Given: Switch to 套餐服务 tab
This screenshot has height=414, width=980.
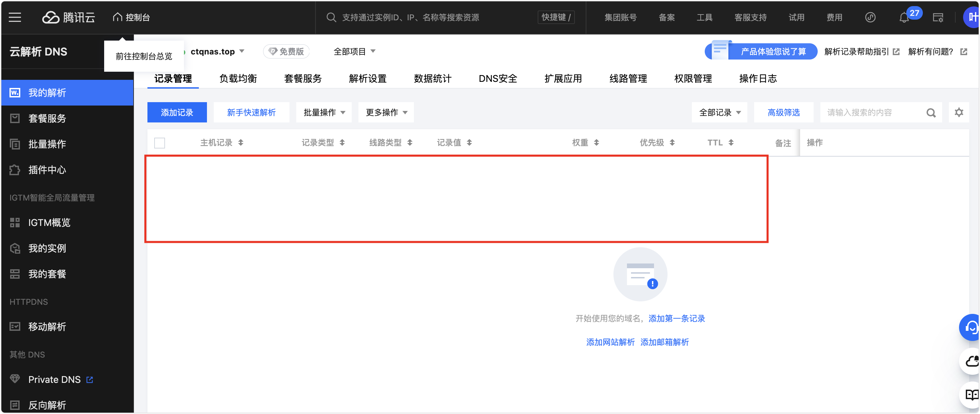Looking at the screenshot, I should (303, 78).
